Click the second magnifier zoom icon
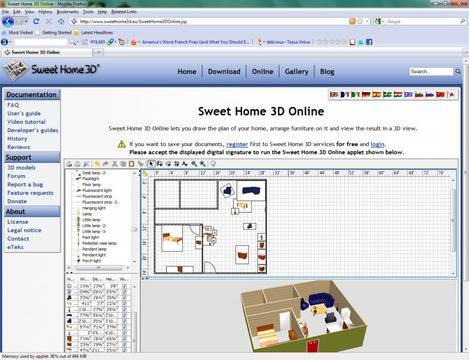The width and height of the screenshot is (469, 360). pos(202,164)
